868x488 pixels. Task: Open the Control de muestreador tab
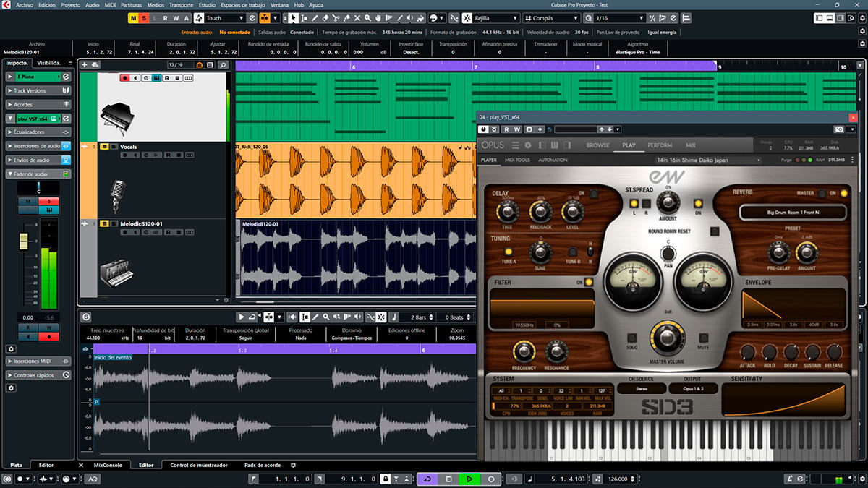click(x=199, y=465)
